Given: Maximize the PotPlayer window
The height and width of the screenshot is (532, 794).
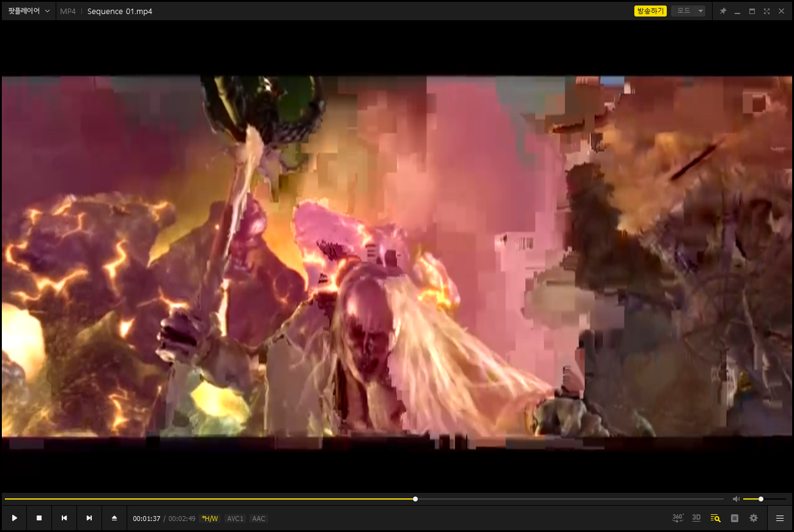Looking at the screenshot, I should click(x=752, y=11).
